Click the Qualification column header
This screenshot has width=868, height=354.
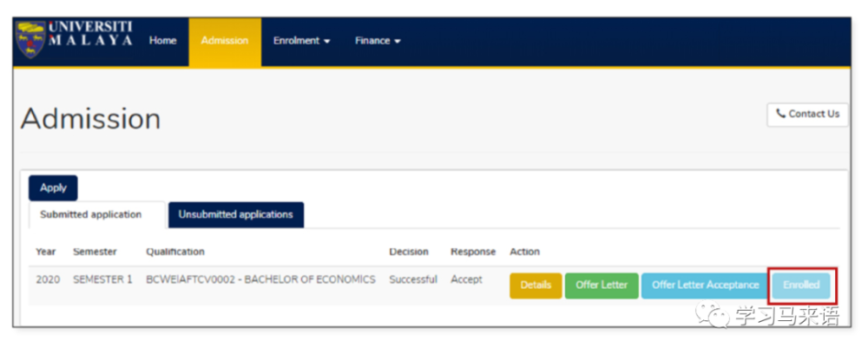[x=175, y=252]
